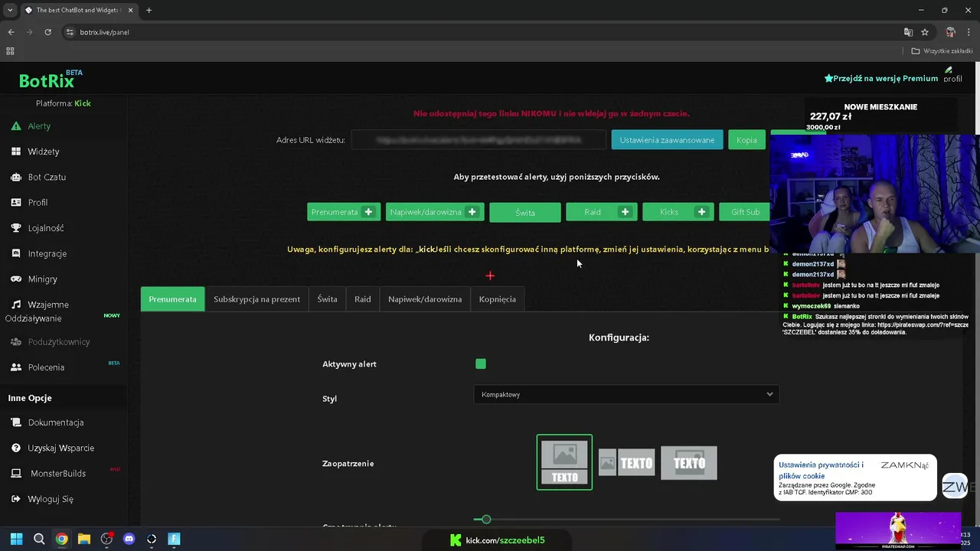Open Chrome three-dot menu
The image size is (980, 551).
pos(969,32)
